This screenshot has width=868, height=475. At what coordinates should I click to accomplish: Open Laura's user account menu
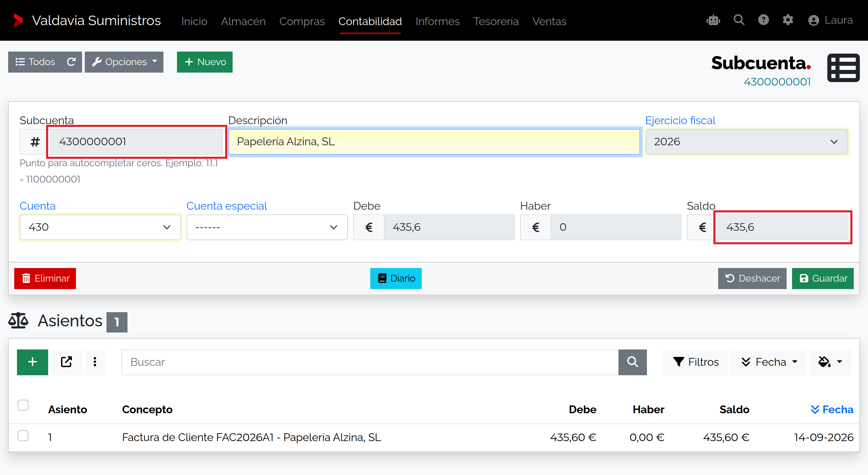point(830,20)
